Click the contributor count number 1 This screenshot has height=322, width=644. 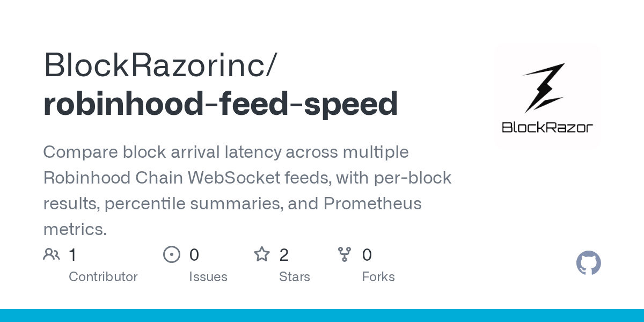73,255
